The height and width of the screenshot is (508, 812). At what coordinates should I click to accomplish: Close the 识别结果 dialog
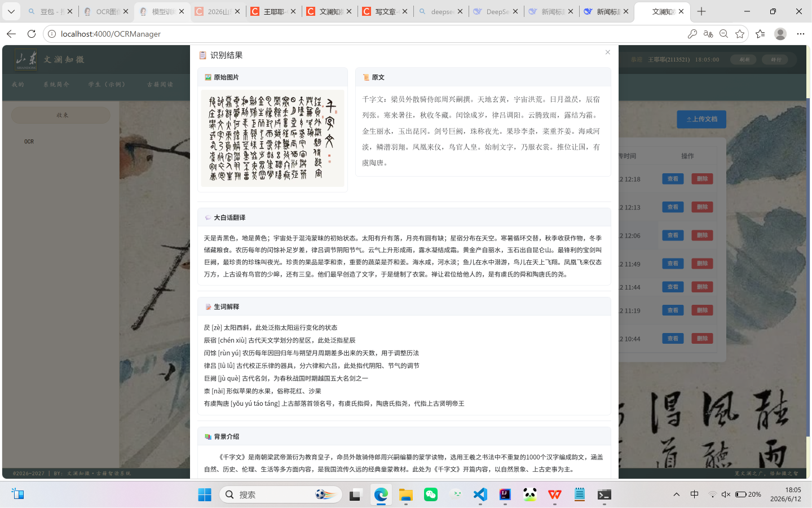tap(607, 52)
